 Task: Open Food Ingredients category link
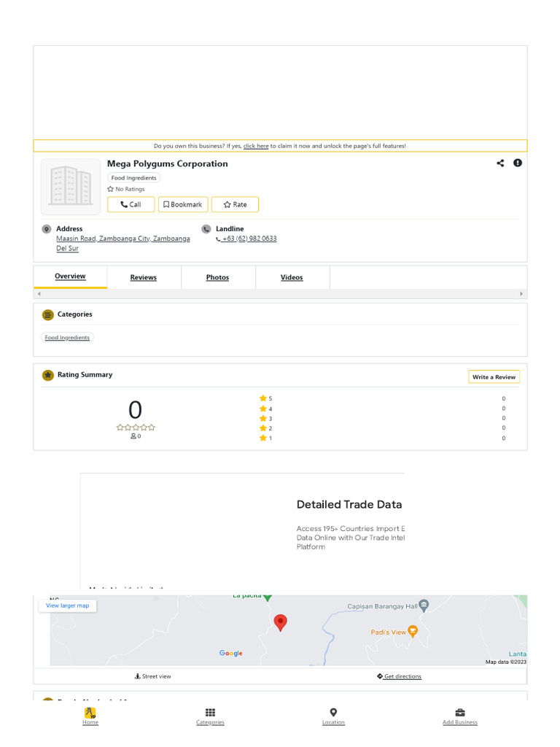pos(67,337)
